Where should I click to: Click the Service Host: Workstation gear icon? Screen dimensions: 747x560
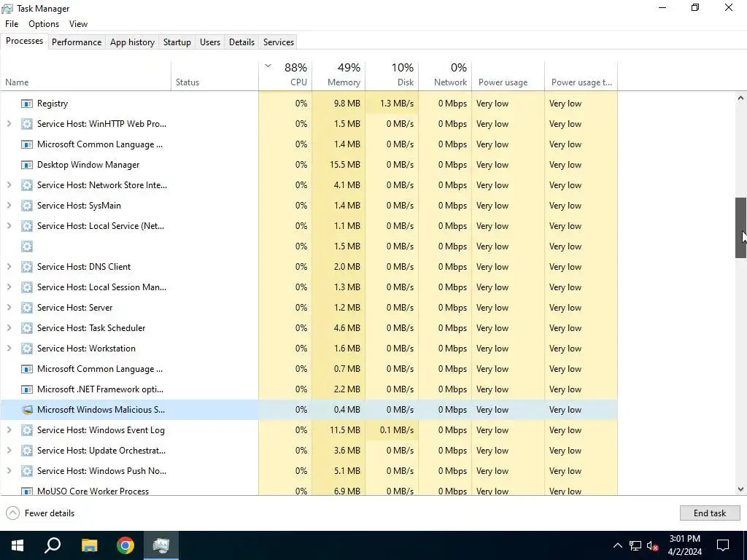27,349
